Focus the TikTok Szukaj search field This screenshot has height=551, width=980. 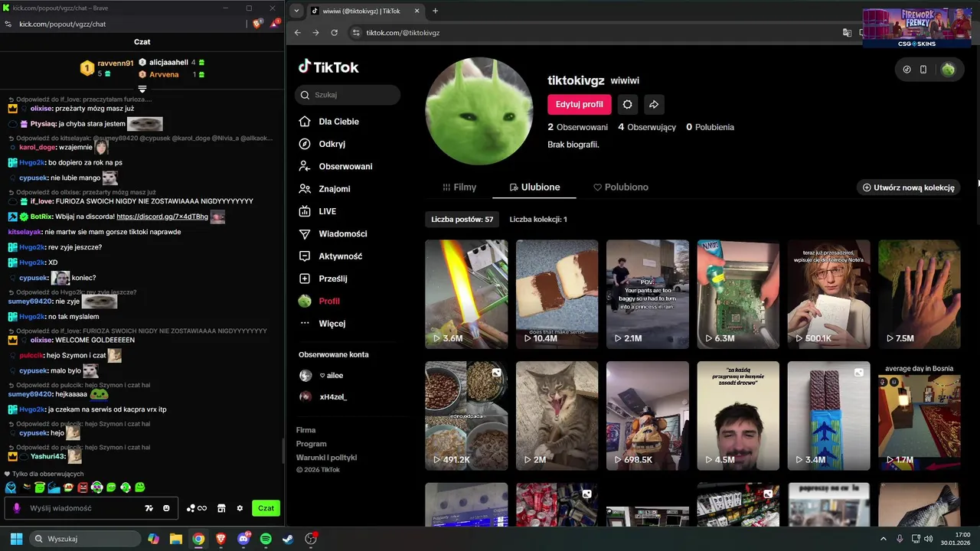click(x=348, y=95)
